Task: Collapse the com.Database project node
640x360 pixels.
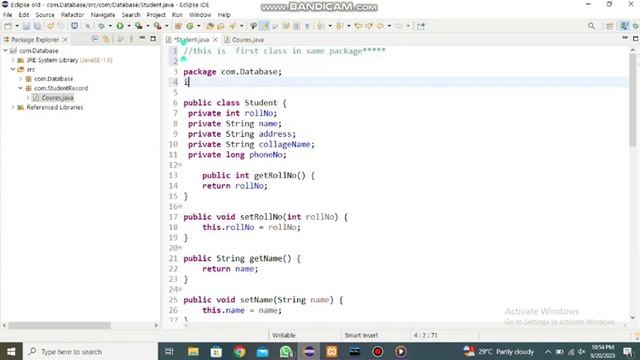Action: (x=5, y=51)
